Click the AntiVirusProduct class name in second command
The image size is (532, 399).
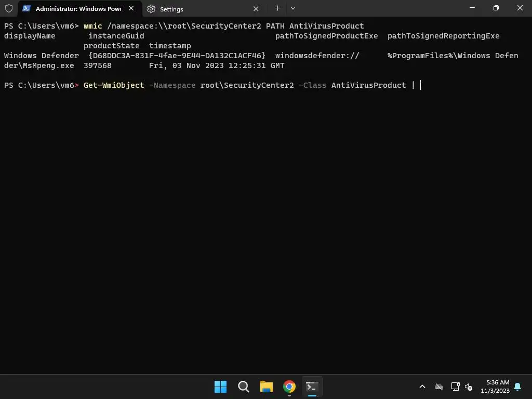(368, 85)
